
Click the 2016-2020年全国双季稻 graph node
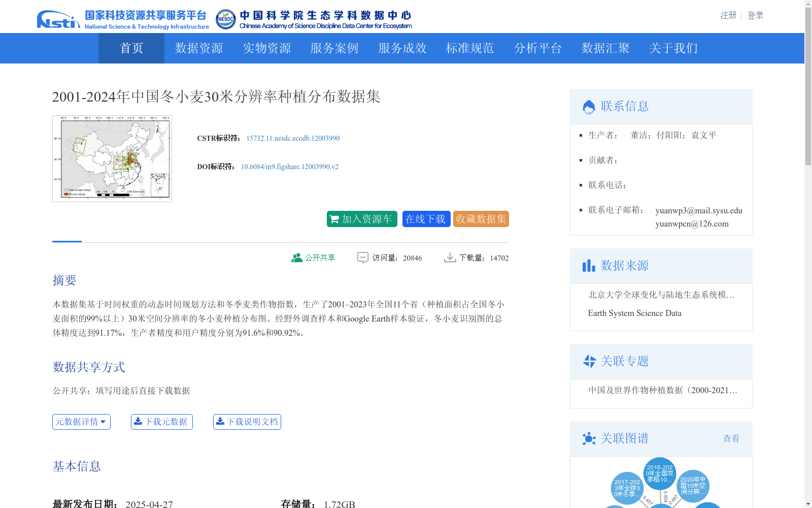click(x=660, y=473)
